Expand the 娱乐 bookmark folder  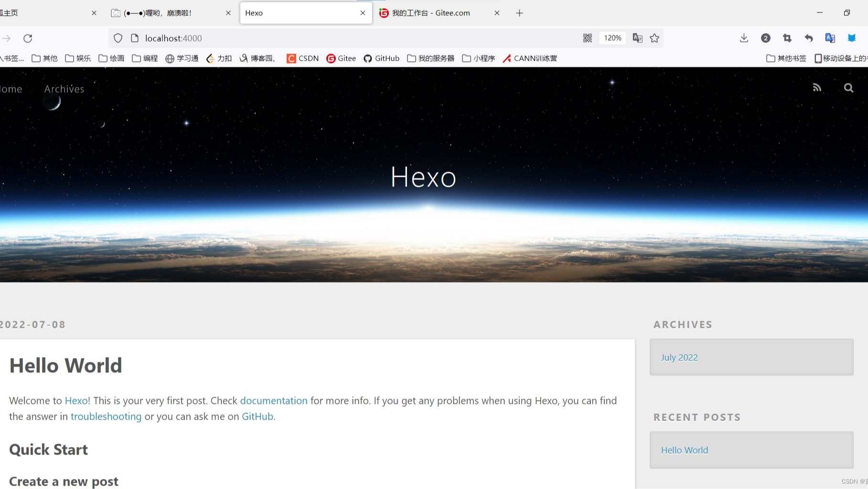click(78, 58)
